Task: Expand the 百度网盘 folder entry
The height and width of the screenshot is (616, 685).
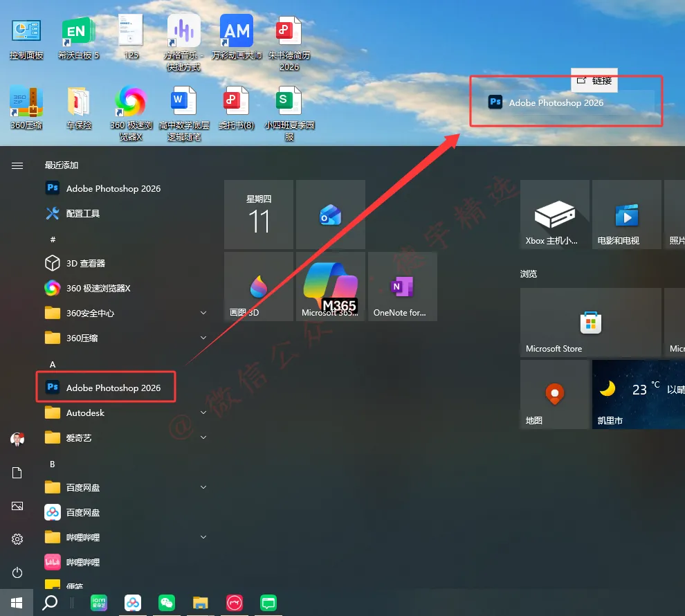Action: [125, 487]
